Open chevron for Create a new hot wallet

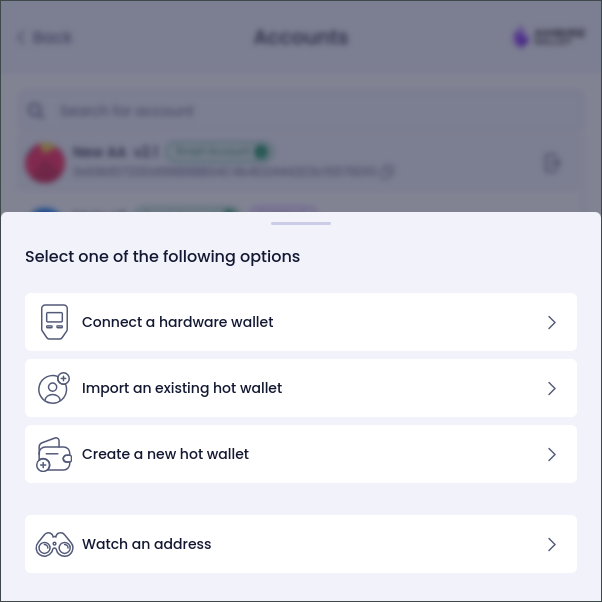552,455
